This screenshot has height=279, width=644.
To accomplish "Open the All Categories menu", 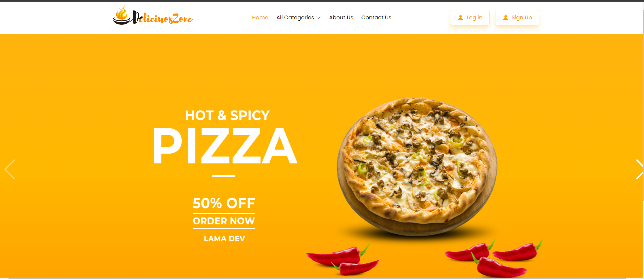I will (x=298, y=18).
